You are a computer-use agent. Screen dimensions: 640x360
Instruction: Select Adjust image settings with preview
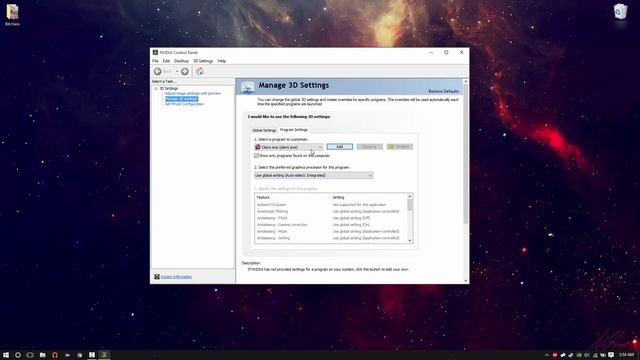(x=193, y=93)
